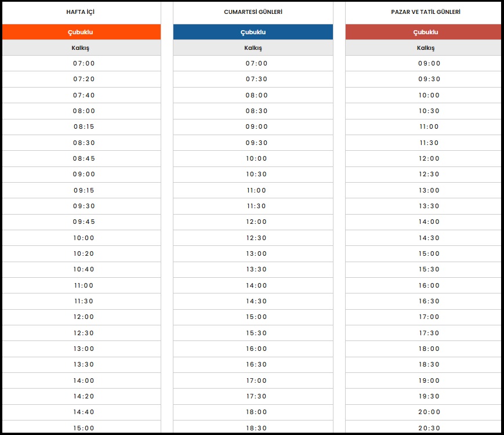Click the Kalkış label under HAFTA İÇİ
Viewport: 504px width, 435px height.
pos(81,48)
